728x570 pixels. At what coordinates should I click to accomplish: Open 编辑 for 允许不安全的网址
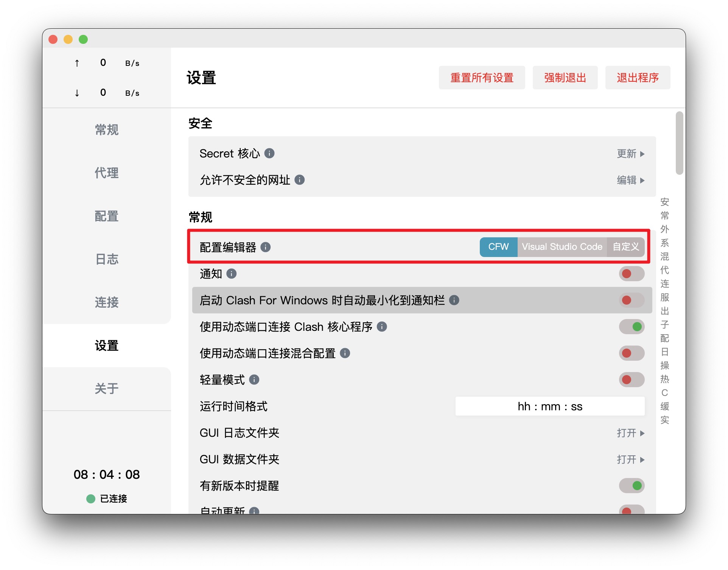point(630,180)
